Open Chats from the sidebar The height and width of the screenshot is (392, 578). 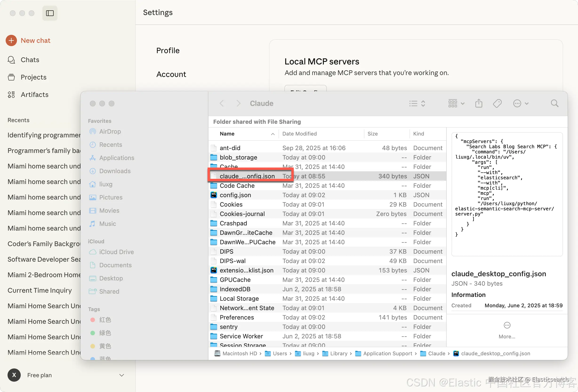point(30,60)
